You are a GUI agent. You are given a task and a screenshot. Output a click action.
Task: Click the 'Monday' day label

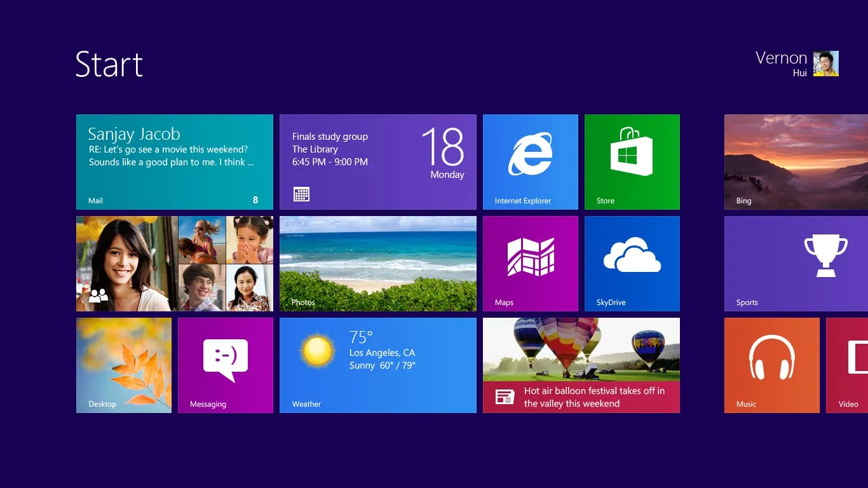pyautogui.click(x=447, y=175)
